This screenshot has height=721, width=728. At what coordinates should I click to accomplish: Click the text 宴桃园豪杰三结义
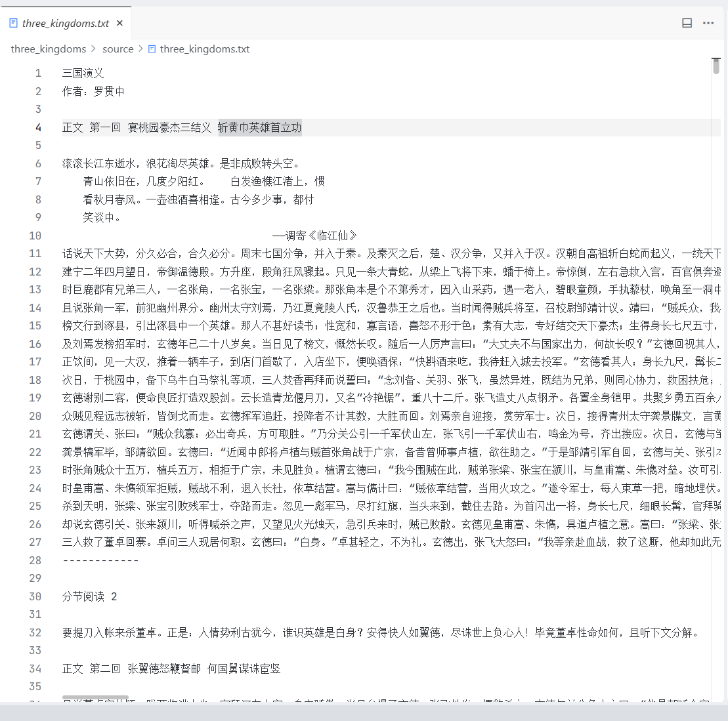point(169,127)
